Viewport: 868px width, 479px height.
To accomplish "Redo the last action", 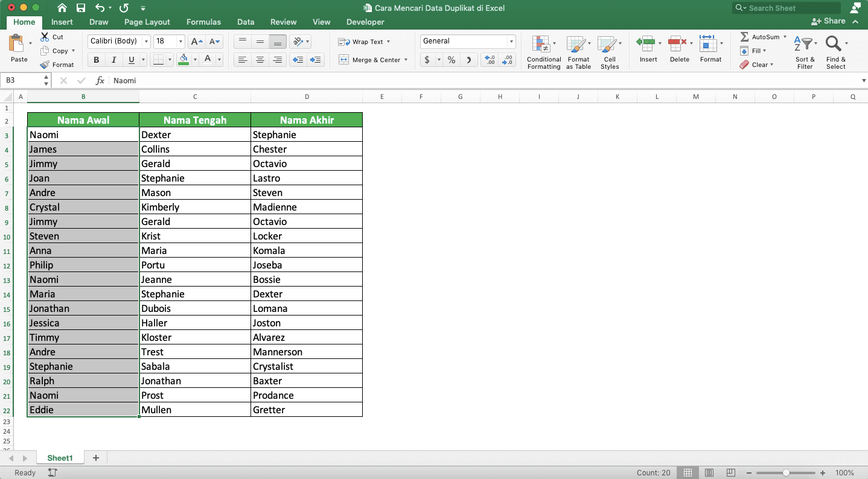I will pyautogui.click(x=124, y=8).
